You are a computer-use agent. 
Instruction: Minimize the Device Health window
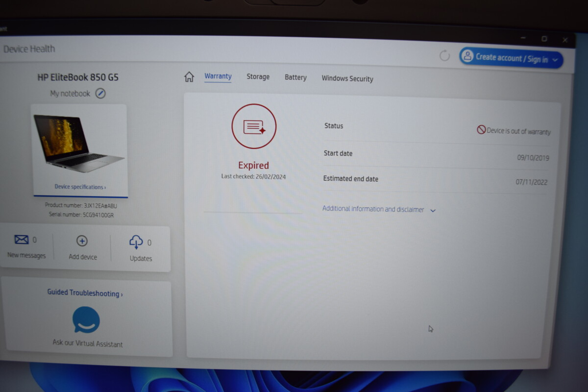point(523,38)
